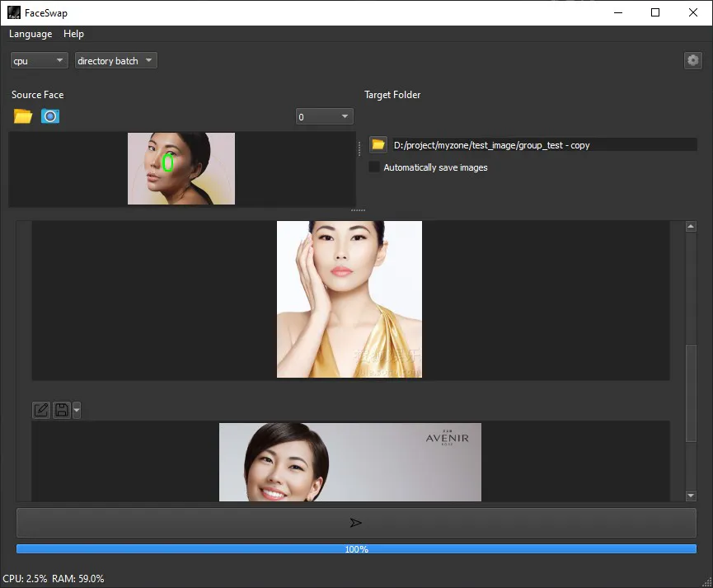
Task: Click scrollbar up arrow in results panel
Action: [x=691, y=226]
